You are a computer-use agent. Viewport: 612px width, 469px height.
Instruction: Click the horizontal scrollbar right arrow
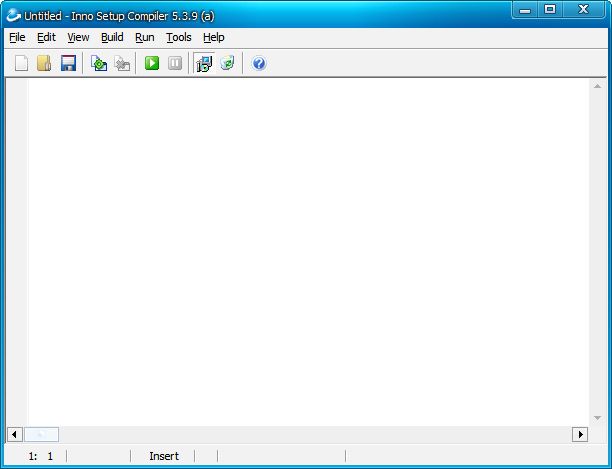pyautogui.click(x=579, y=434)
